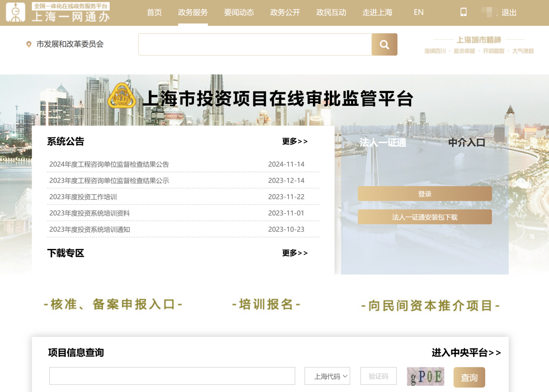Open the mobile phone icon in header
The width and height of the screenshot is (549, 392).
[463, 12]
